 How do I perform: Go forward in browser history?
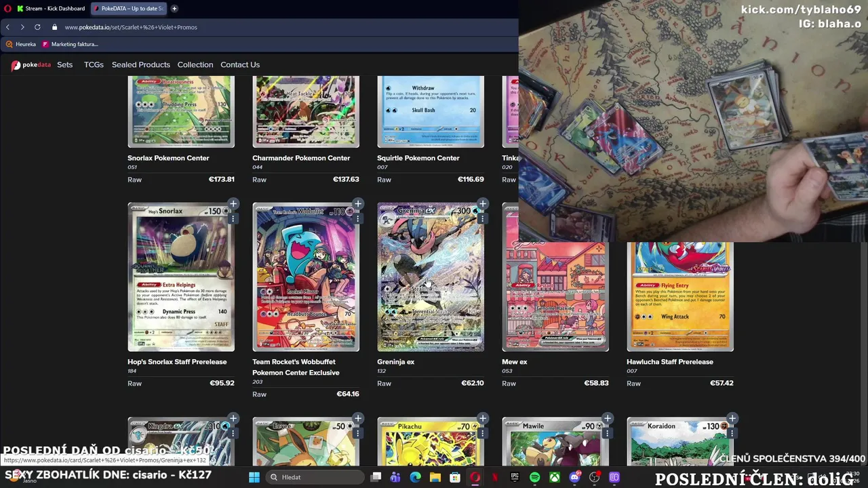click(x=22, y=27)
